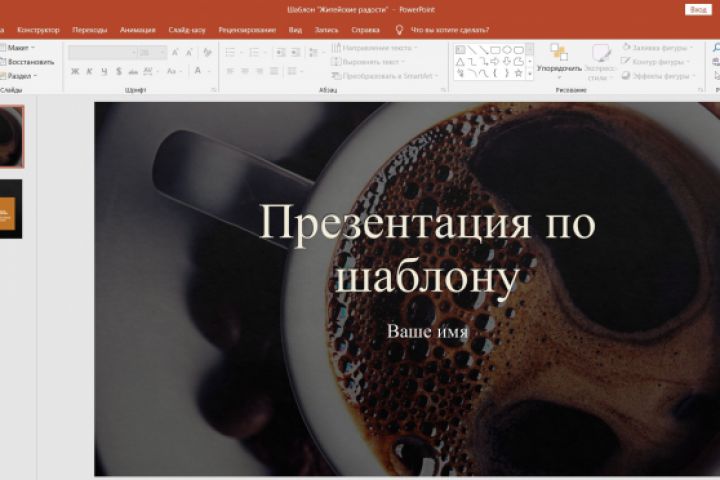Open the font size combo box

pyautogui.click(x=152, y=53)
